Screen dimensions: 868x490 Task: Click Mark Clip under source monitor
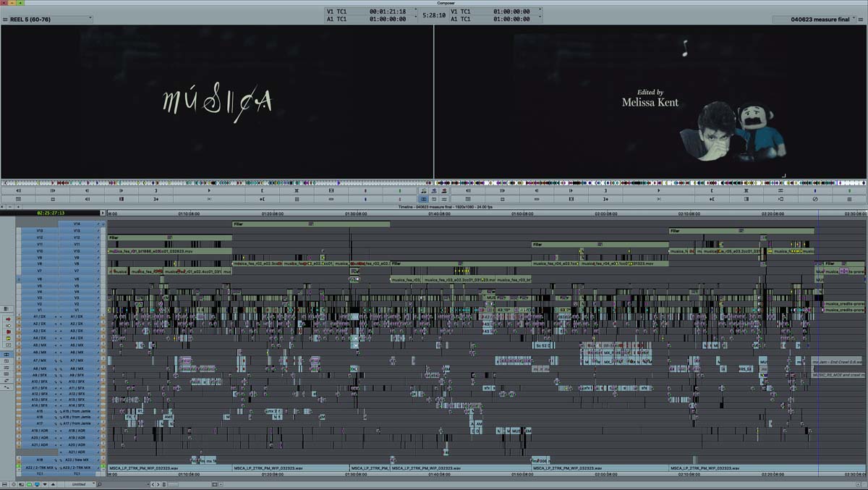tap(297, 190)
